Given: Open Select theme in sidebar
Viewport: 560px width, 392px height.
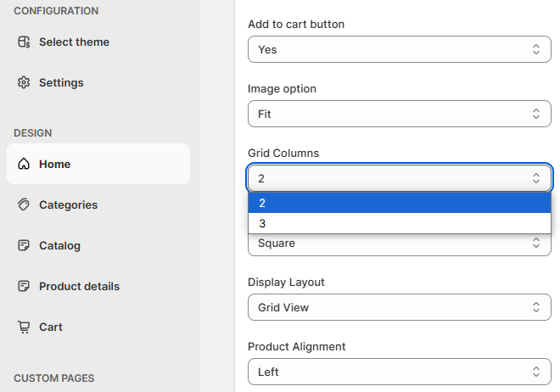Looking at the screenshot, I should point(74,42).
